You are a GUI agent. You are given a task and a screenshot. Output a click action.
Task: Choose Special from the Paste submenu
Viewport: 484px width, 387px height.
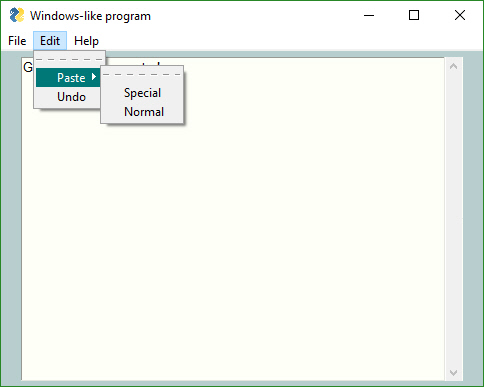click(142, 93)
